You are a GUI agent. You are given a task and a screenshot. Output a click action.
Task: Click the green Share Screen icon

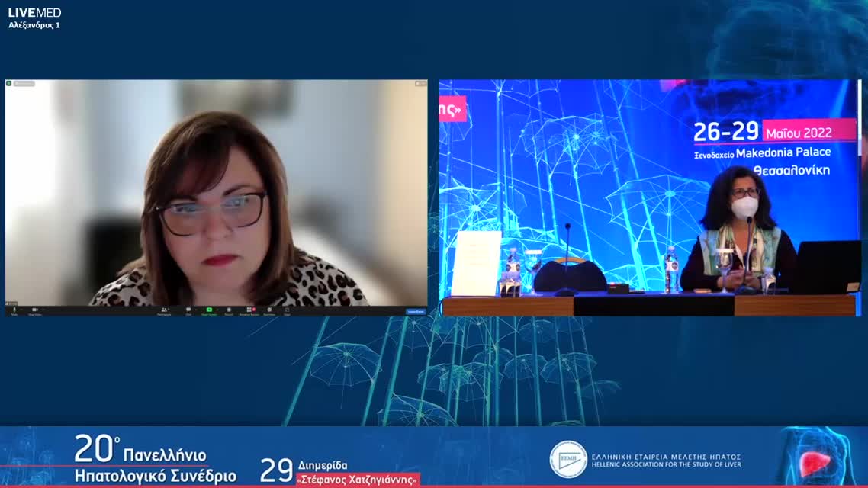pyautogui.click(x=209, y=310)
